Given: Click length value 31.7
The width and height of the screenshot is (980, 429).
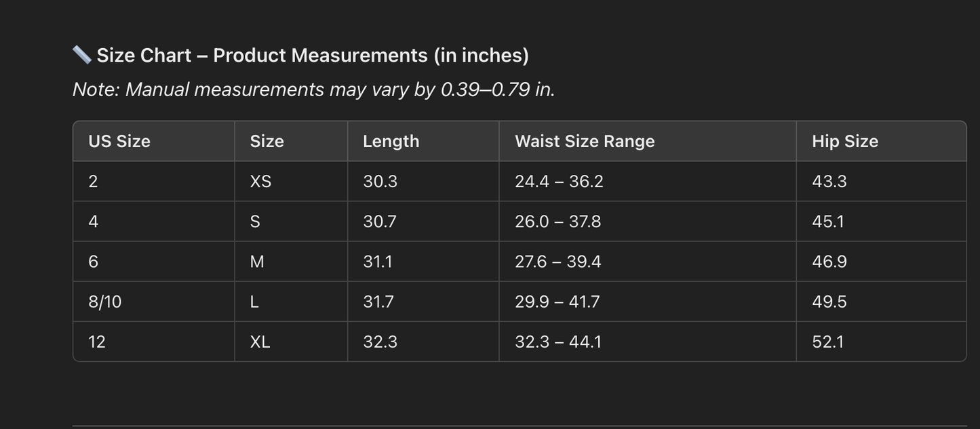Looking at the screenshot, I should 378,302.
